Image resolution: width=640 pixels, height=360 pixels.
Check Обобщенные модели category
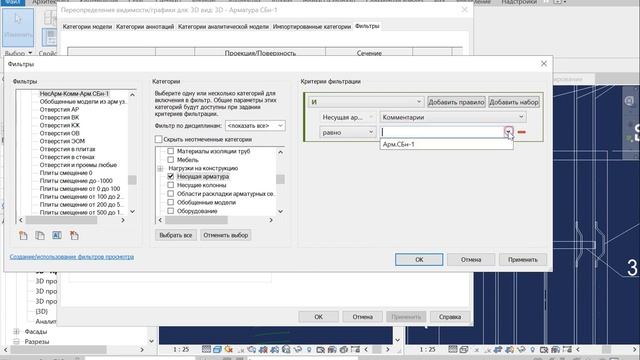(171, 202)
